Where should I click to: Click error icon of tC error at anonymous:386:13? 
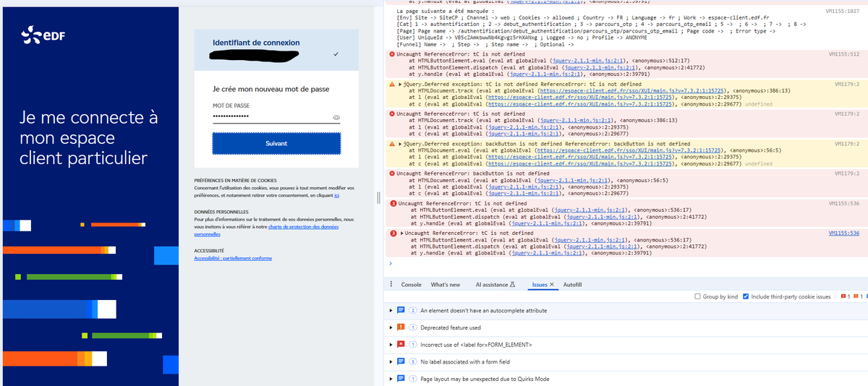pyautogui.click(x=392, y=114)
